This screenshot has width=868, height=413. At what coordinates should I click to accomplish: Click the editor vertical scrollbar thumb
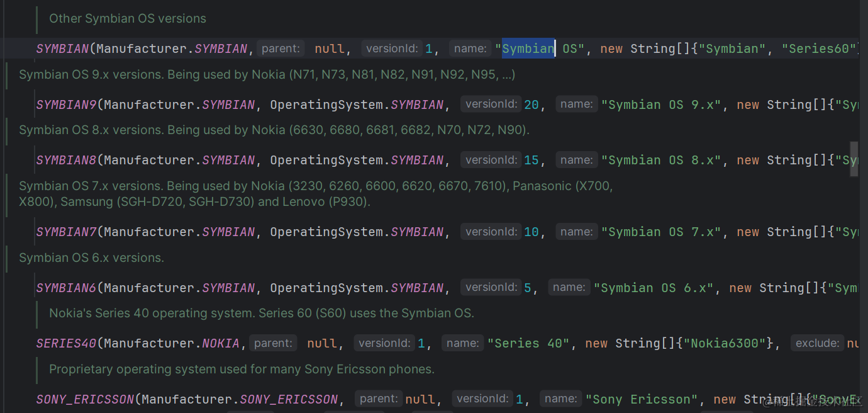(854, 159)
